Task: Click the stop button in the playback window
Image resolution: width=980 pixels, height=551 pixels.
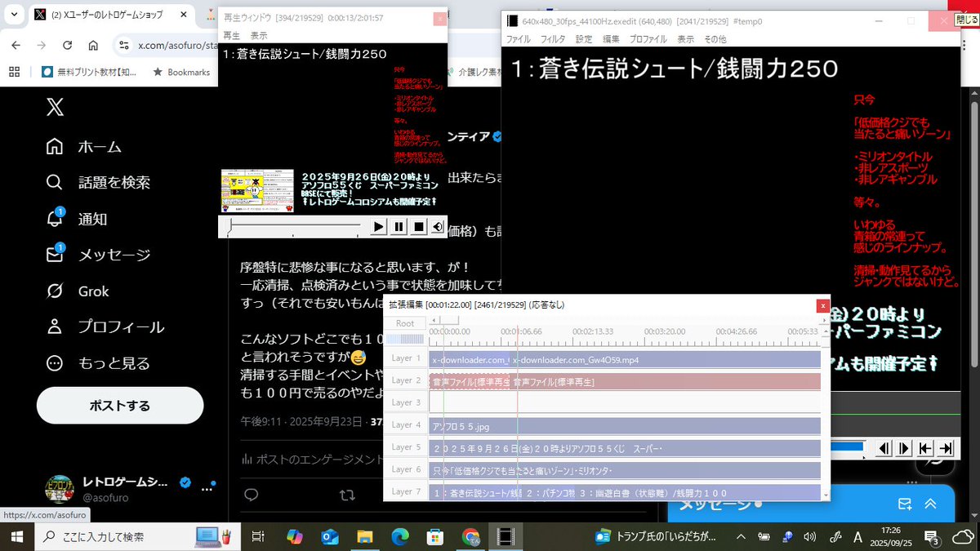Action: click(418, 227)
